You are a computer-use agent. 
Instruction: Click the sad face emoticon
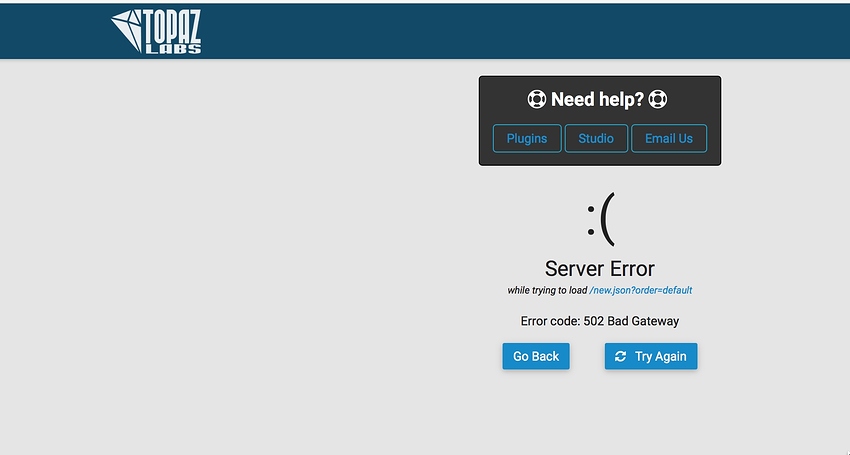(600, 220)
